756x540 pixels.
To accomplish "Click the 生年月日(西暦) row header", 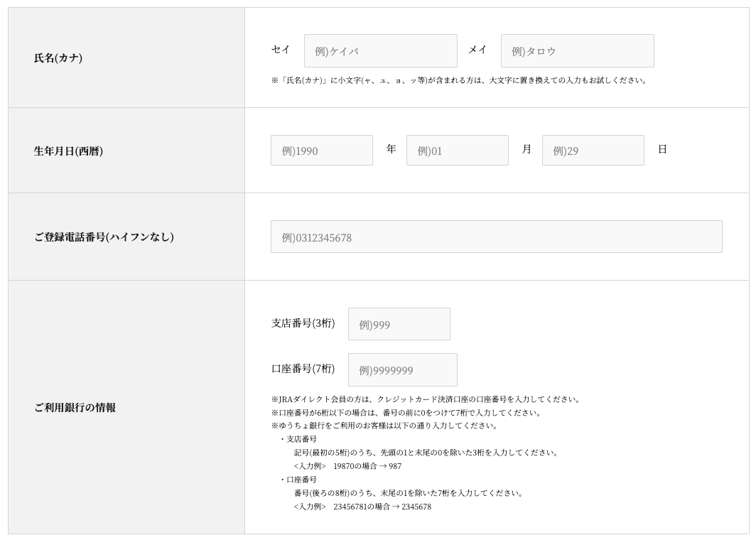I will 68,151.
